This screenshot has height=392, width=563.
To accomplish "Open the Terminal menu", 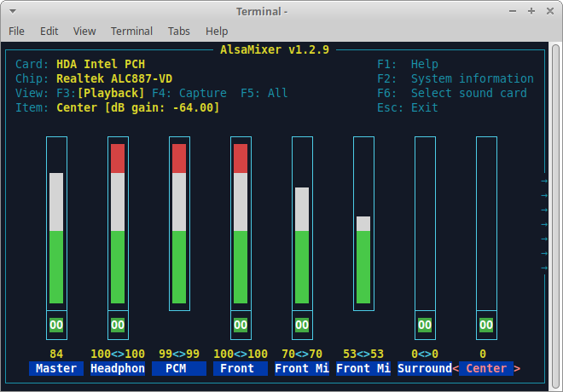I will pyautogui.click(x=131, y=32).
